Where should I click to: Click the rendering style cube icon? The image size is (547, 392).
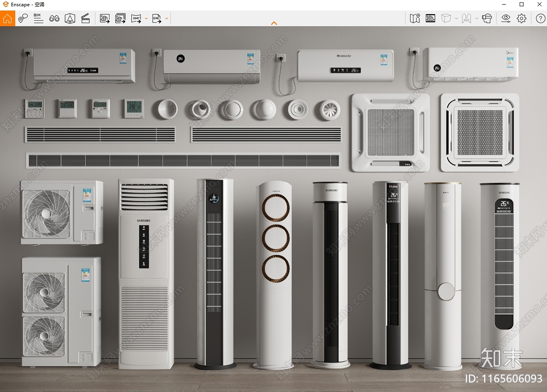click(446, 18)
